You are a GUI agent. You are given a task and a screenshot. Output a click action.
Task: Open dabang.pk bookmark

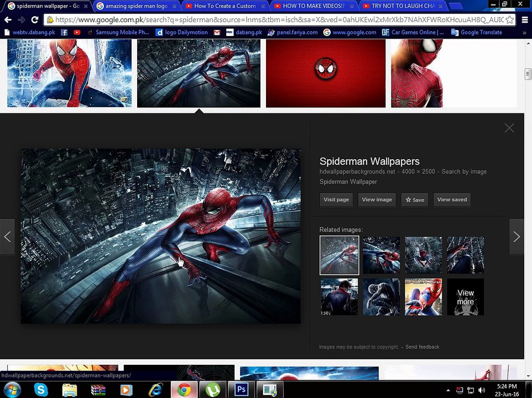244,33
